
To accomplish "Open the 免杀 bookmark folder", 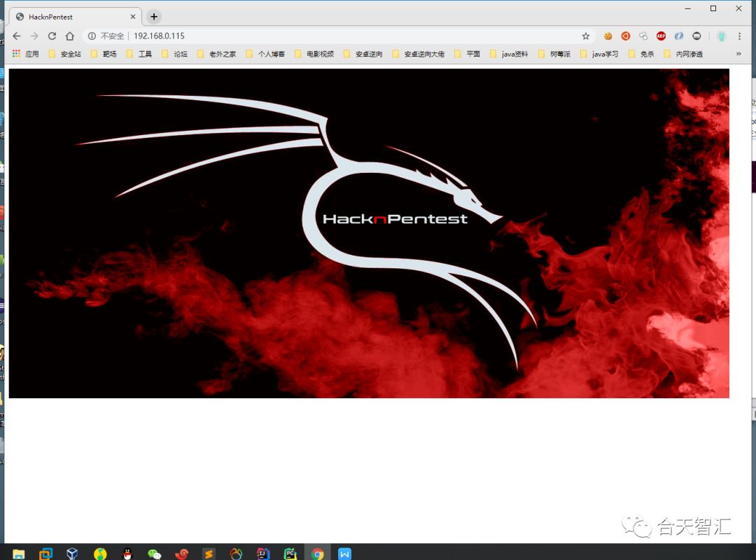I will coord(641,54).
